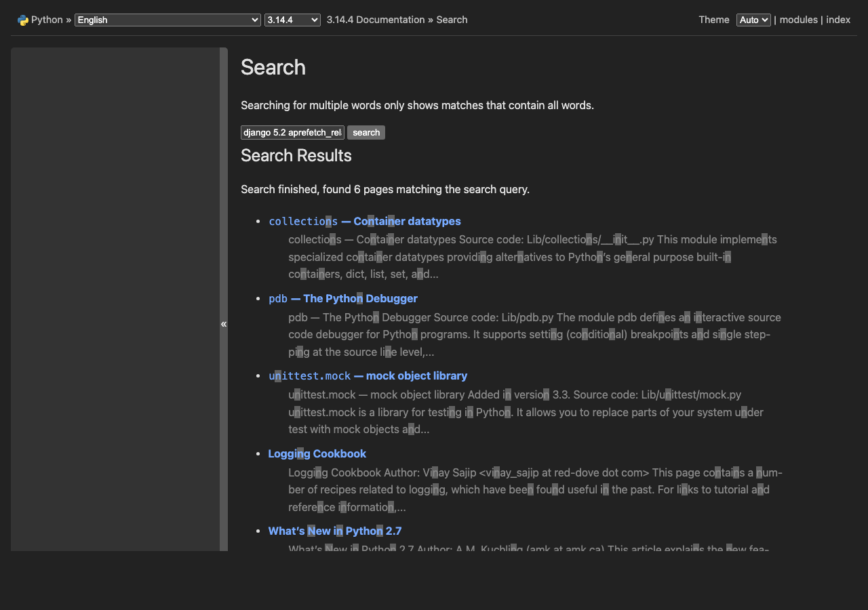The height and width of the screenshot is (610, 868).
Task: Open the collections — Container datatypes result
Action: [x=364, y=221]
